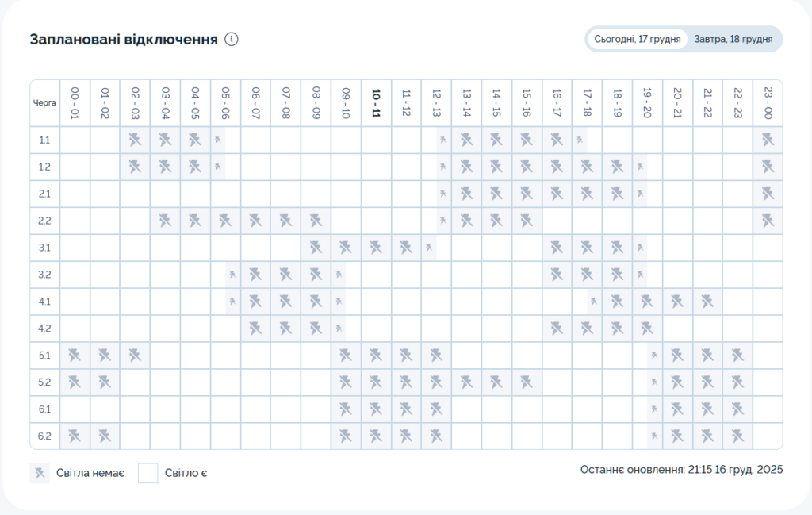Select the Сьогодні, 17 грудня tab
Screen dimensions: 812x515
tap(638, 39)
